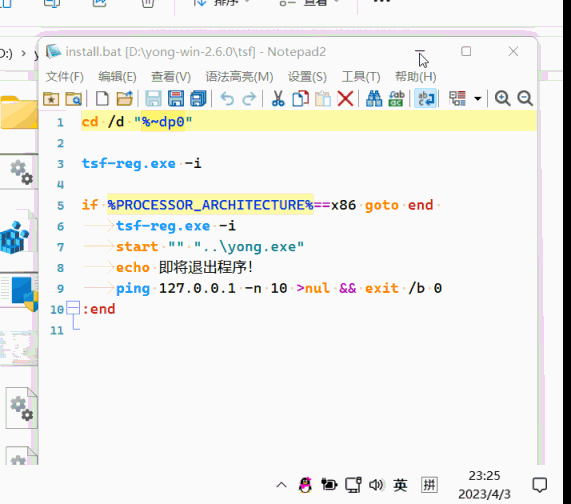The width and height of the screenshot is (571, 504).
Task: Show hidden tray icons chevron
Action: coord(281,485)
